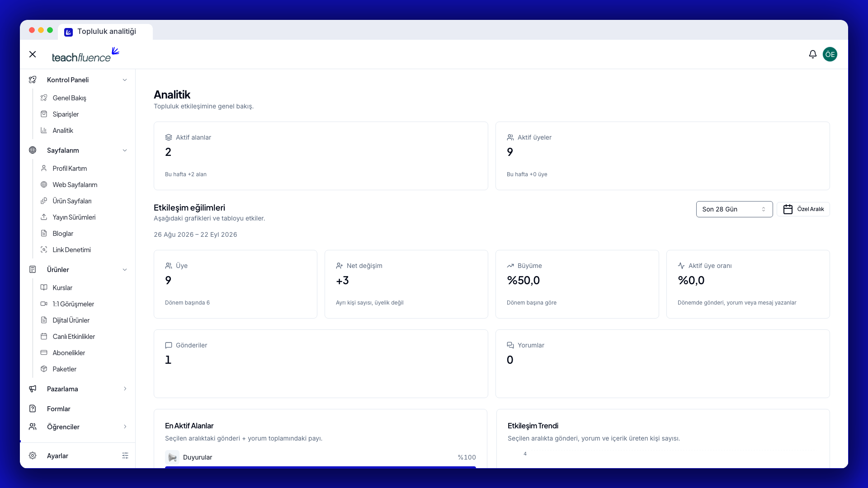The width and height of the screenshot is (868, 488).
Task: Click the Ayarlar gear icon
Action: (33, 456)
